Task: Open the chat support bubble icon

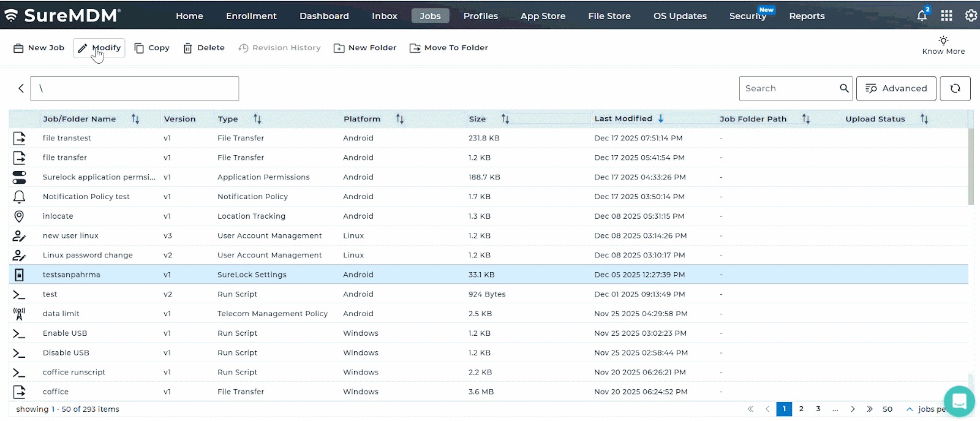Action: tap(959, 401)
